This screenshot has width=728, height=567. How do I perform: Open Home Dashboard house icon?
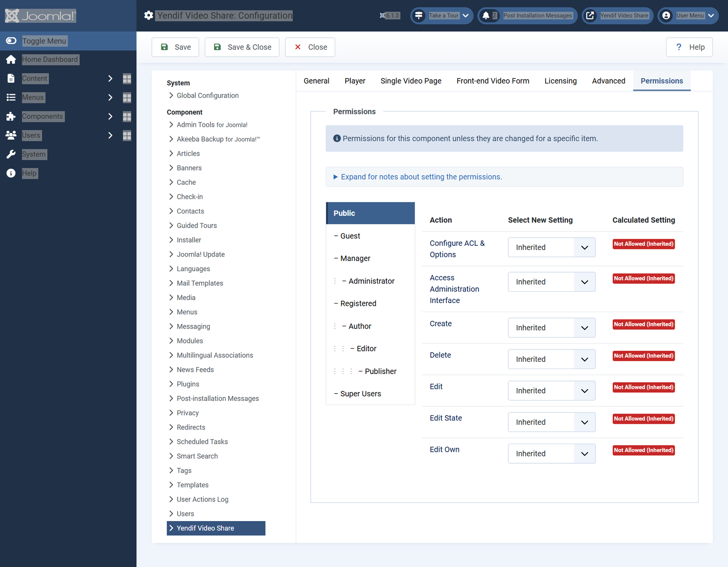tap(11, 60)
